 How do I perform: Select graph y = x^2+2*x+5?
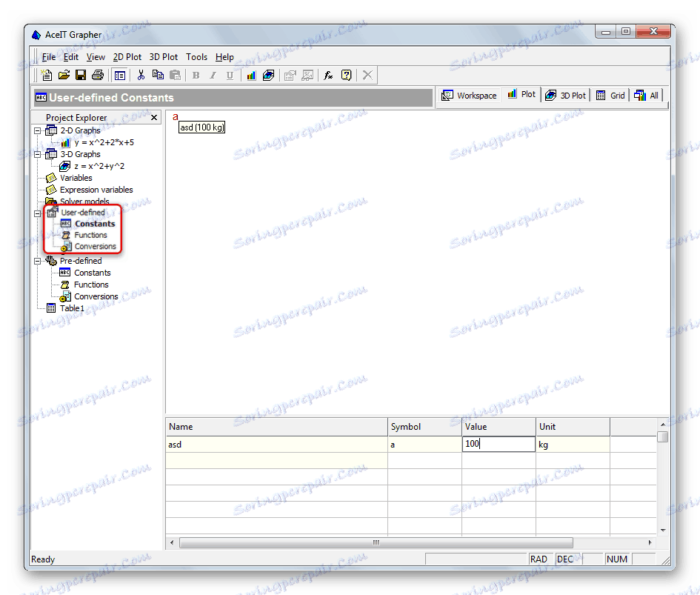(104, 142)
